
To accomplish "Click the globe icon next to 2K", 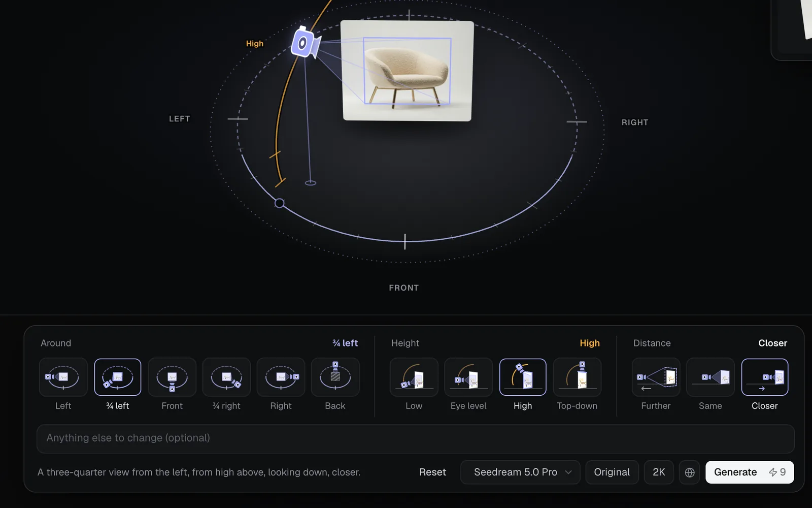I will [690, 472].
